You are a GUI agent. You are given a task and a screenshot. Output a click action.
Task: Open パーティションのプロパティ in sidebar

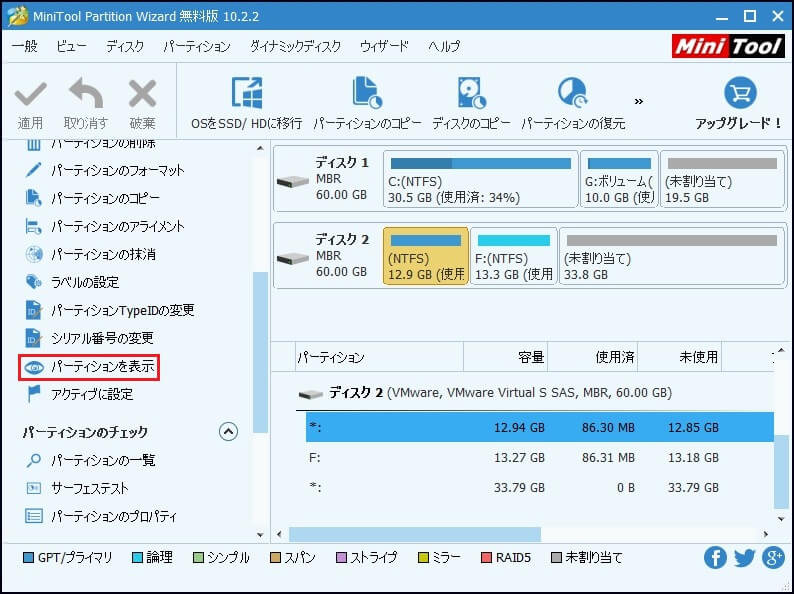point(101,517)
